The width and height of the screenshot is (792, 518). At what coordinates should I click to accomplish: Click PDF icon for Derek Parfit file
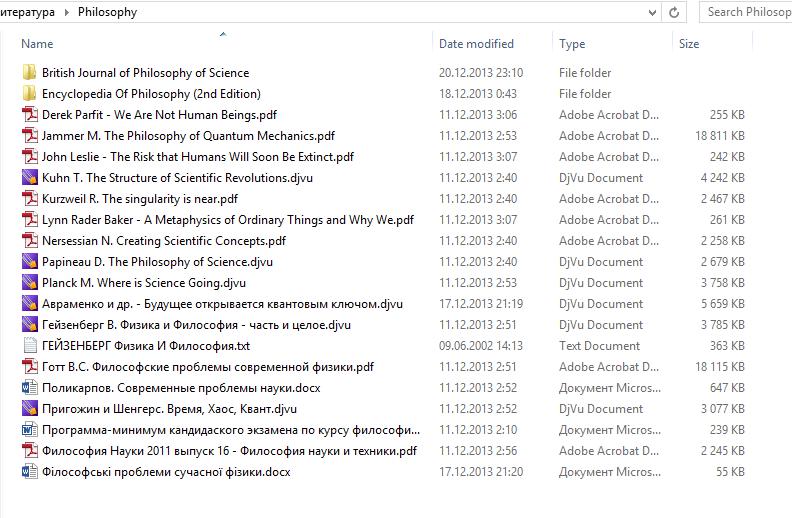(30, 115)
